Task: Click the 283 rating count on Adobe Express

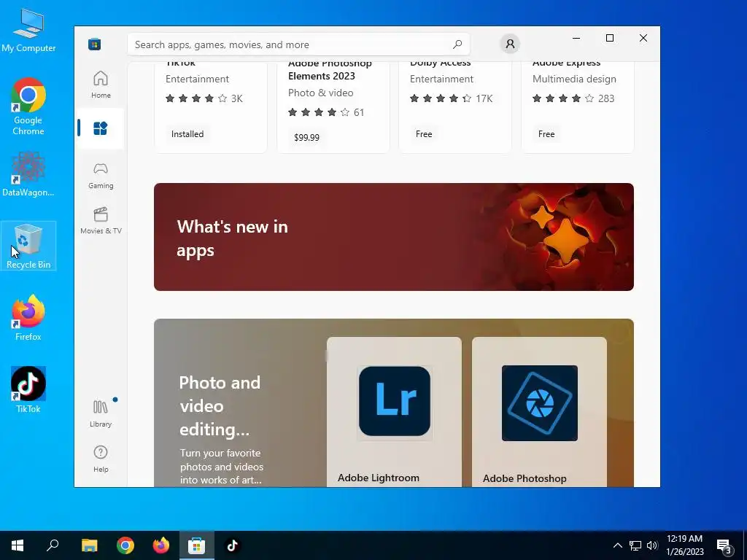Action: pos(606,98)
